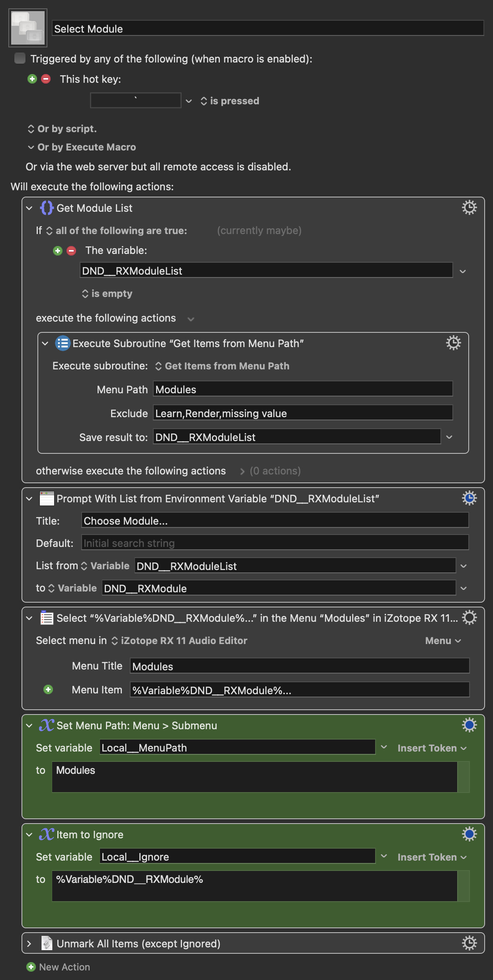The width and height of the screenshot is (493, 980).
Task: Open Insert Token menu for Item to Ignore
Action: [x=432, y=857]
